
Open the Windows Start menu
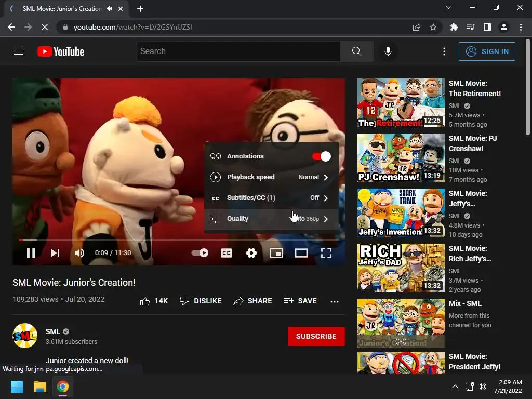click(x=17, y=387)
